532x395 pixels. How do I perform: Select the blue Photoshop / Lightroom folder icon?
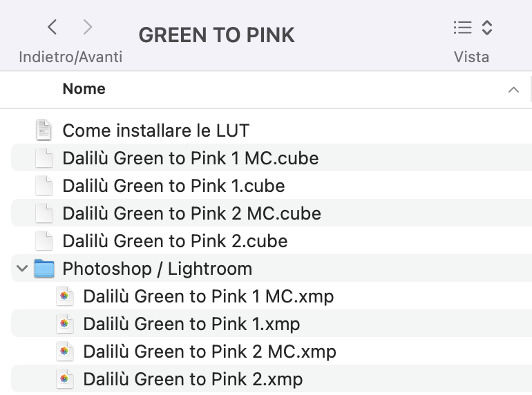[x=44, y=268]
